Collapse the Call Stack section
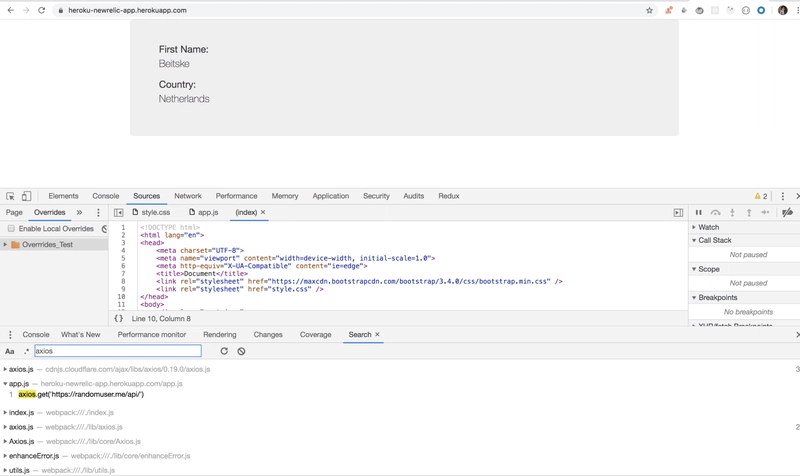This screenshot has width=800, height=476. tap(694, 240)
